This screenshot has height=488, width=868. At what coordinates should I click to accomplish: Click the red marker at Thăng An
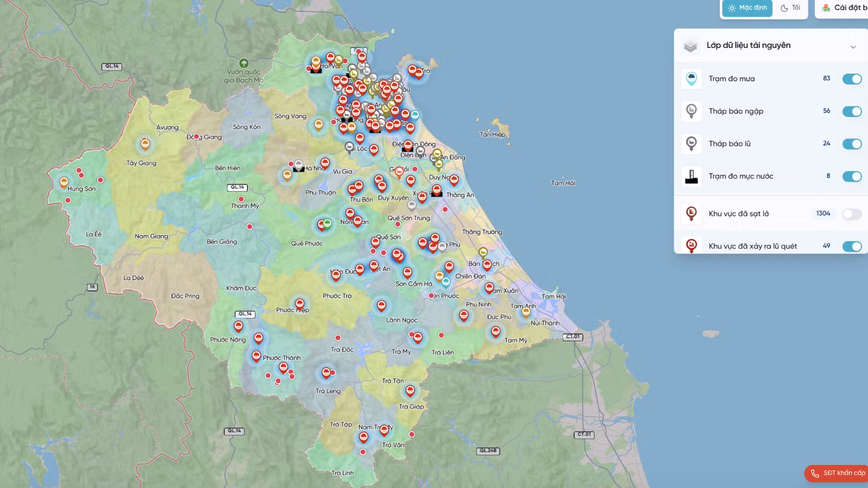(454, 180)
